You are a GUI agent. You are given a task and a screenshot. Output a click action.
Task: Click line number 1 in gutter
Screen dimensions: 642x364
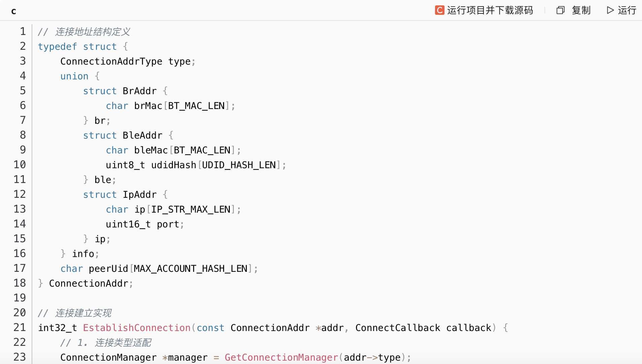click(x=23, y=32)
